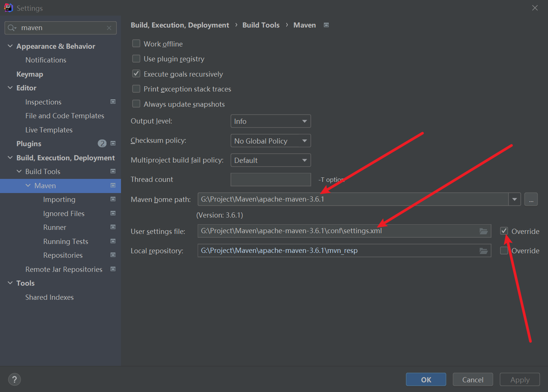Clear the maven search text with X icon

(x=109, y=28)
